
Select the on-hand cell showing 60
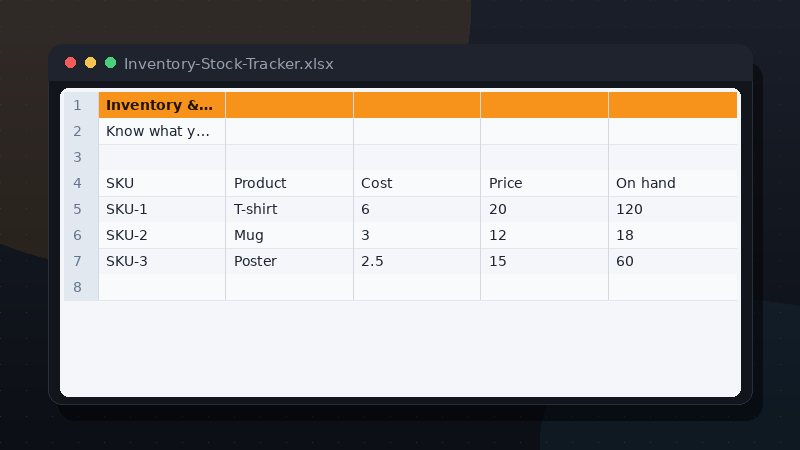pos(673,261)
